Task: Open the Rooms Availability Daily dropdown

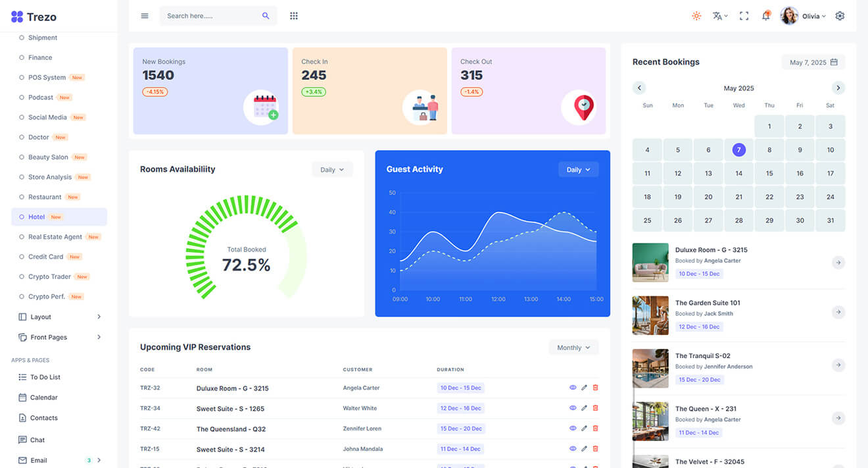Action: (x=332, y=170)
